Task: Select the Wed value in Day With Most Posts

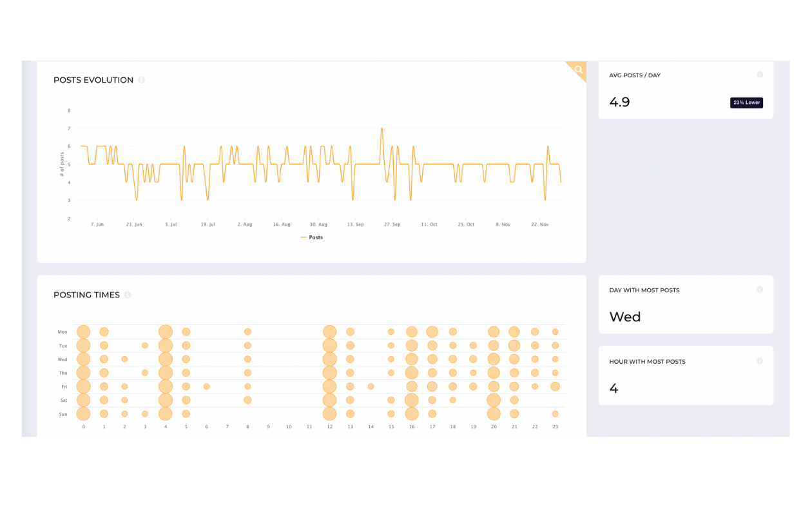Action: tap(625, 317)
